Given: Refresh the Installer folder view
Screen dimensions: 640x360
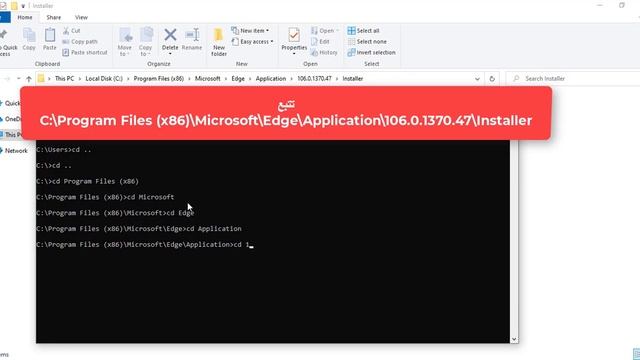Looking at the screenshot, I should [492, 79].
